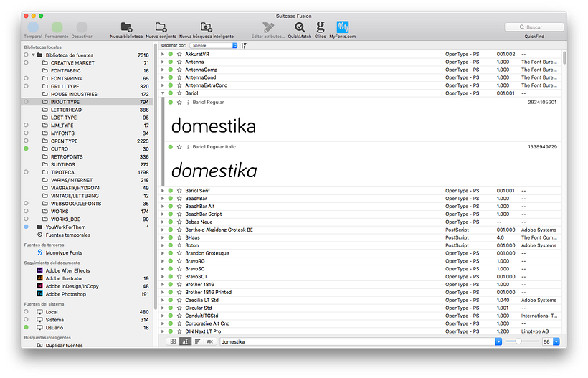Screen dimensions: 588x378
Task: Toggle activation circle for OUTRO folder
Action: [26, 148]
